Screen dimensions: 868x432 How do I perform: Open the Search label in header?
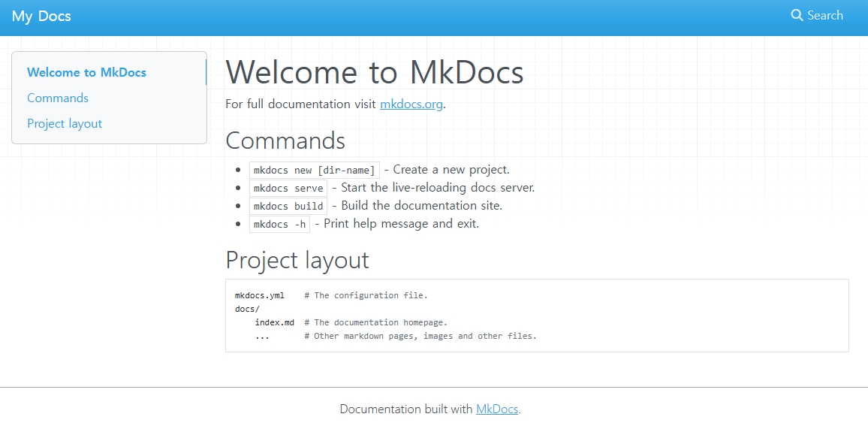coord(824,15)
